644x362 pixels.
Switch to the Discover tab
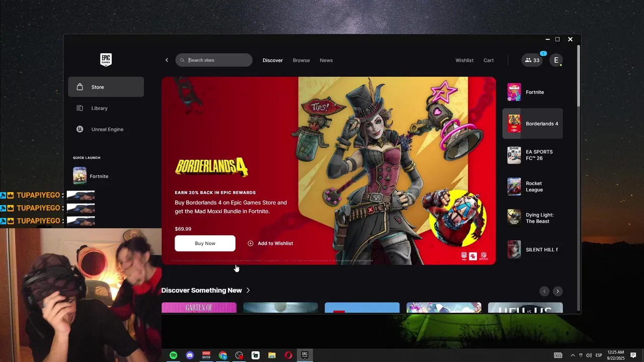pyautogui.click(x=273, y=60)
